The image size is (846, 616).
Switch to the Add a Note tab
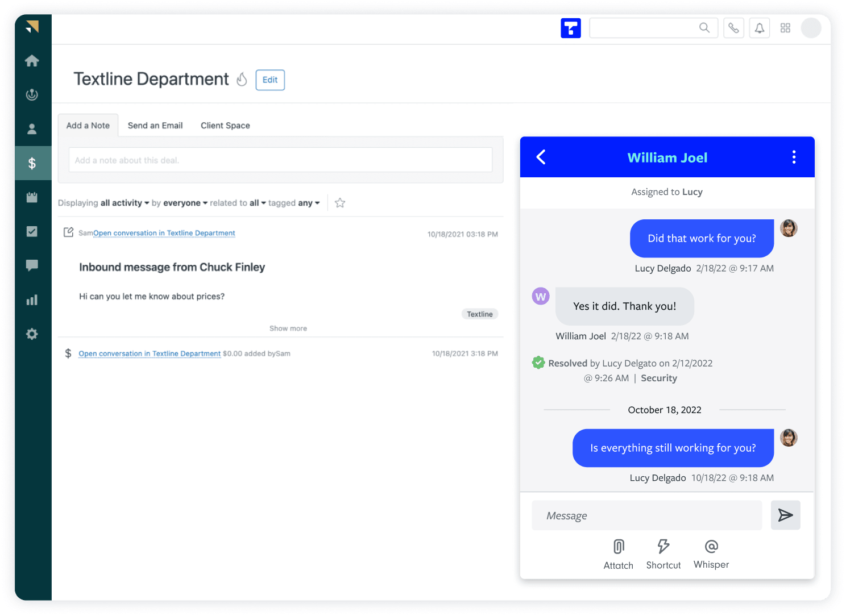tap(88, 126)
